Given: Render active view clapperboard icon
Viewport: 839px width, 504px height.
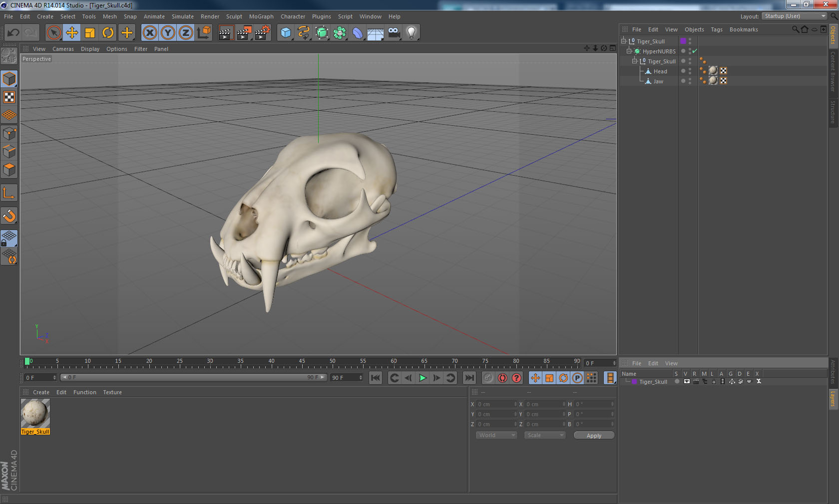Looking at the screenshot, I should pyautogui.click(x=226, y=33).
